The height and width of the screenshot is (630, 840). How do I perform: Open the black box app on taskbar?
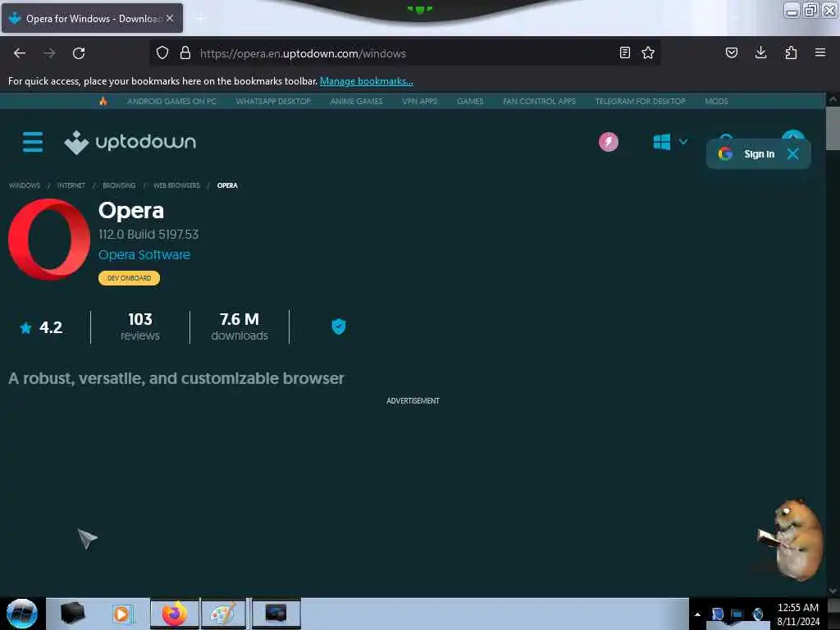coord(72,613)
